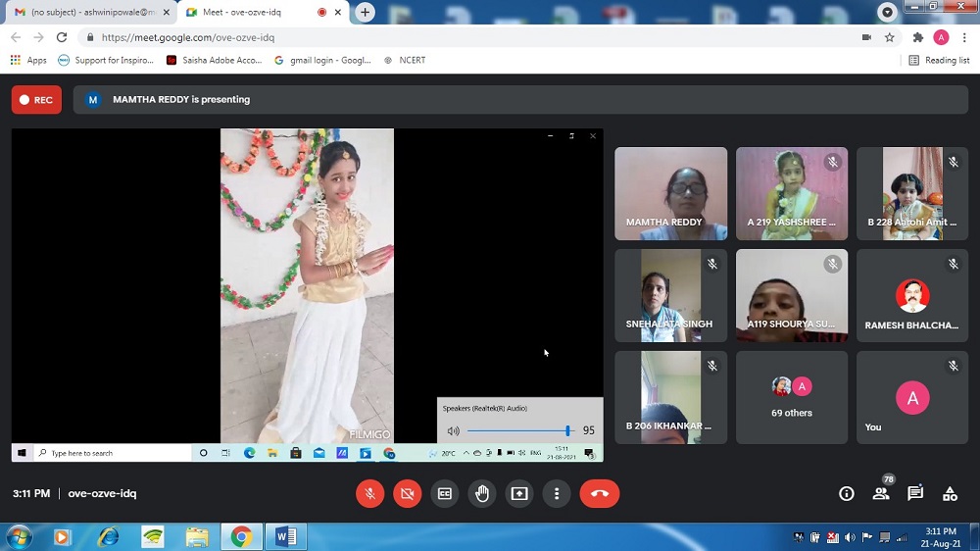Click the red leave call button
Viewport: 980px width, 551px height.
point(600,494)
